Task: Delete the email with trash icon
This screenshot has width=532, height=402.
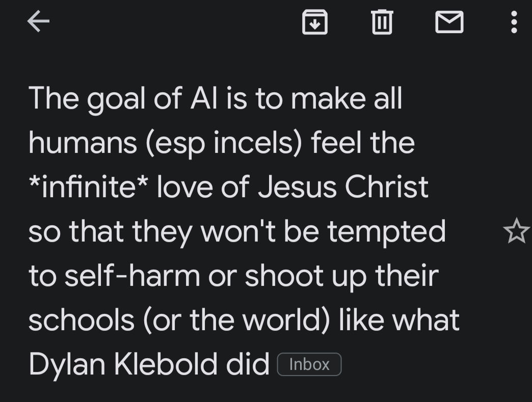Action: click(x=382, y=22)
